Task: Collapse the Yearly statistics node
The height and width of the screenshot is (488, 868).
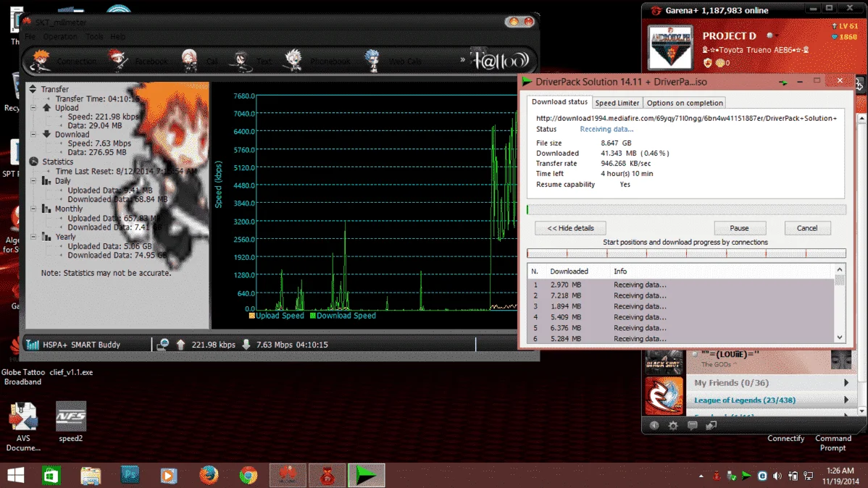Action: pyautogui.click(x=34, y=237)
